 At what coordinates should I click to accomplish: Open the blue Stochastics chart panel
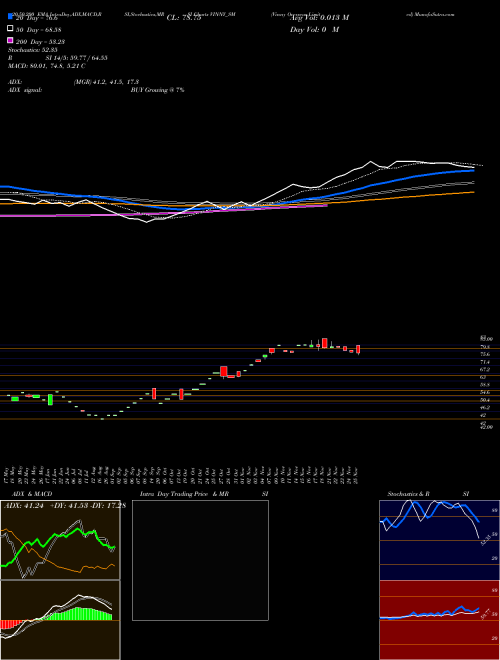click(x=439, y=540)
